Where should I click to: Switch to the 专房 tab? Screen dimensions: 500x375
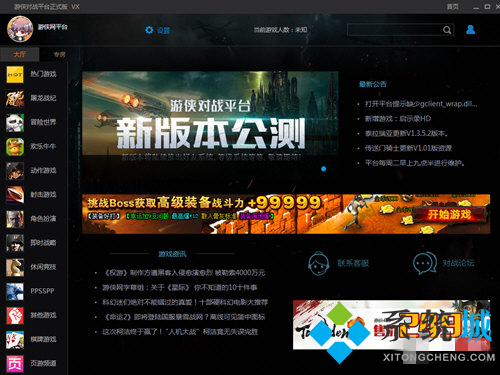60,54
